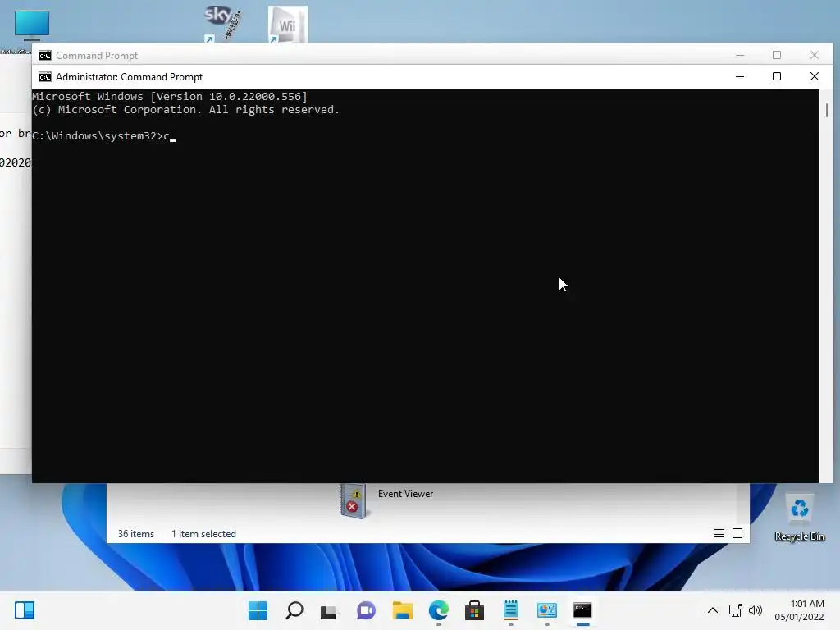
Task: Launch Microsoft Edge from taskbar
Action: 439,610
